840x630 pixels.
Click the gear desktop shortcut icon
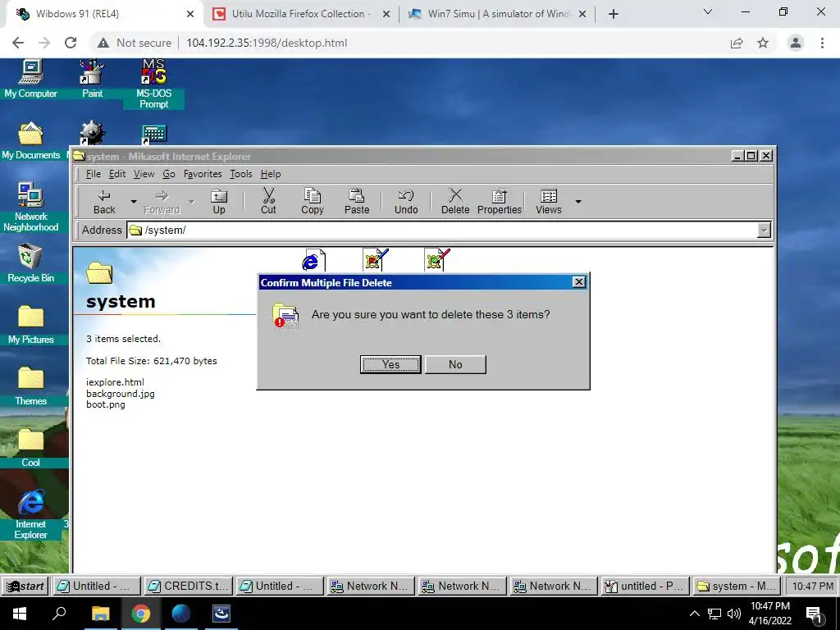coord(92,133)
